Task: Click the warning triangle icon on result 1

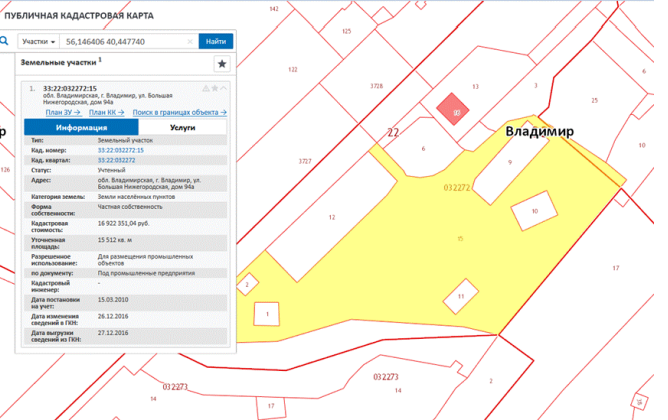Action: click(x=206, y=89)
